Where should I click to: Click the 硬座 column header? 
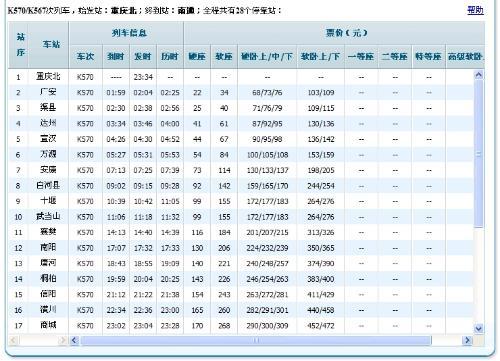pos(197,57)
